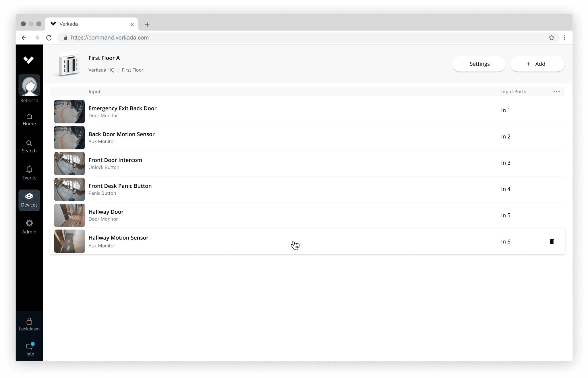The width and height of the screenshot is (588, 378).
Task: Open Chrome's three-dot browser menu
Action: pos(564,38)
